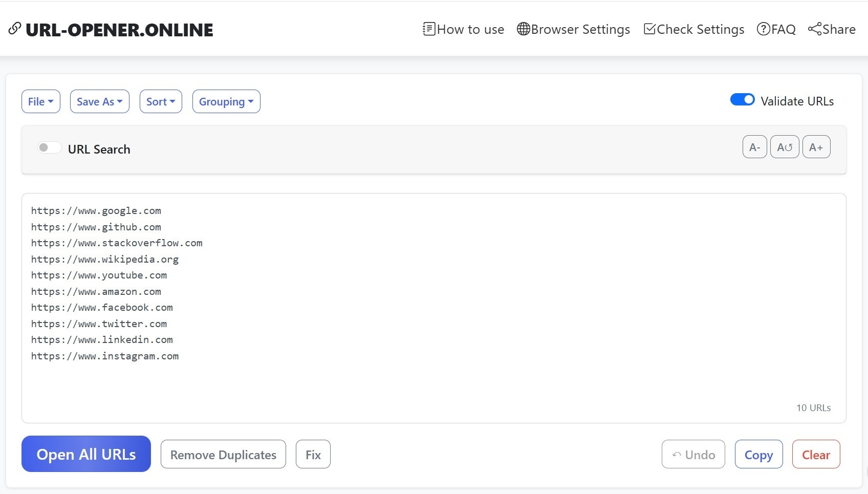868x494 pixels.
Task: Click the chain link logo icon
Action: (x=15, y=29)
